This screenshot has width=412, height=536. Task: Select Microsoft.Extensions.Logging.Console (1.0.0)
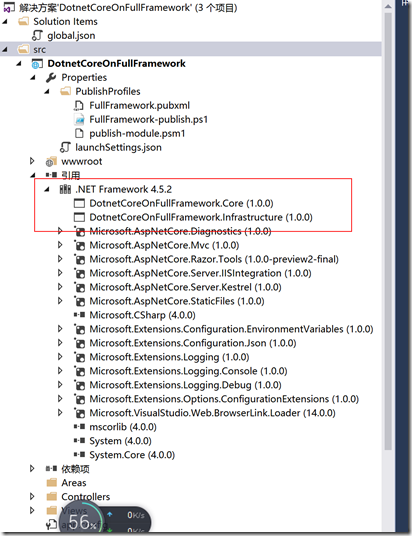pyautogui.click(x=188, y=371)
